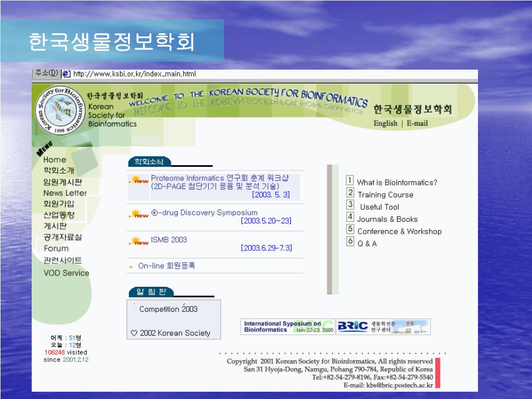The height and width of the screenshot is (399, 532).
Task: Click the 한국생물정보학회 slide title
Action: click(112, 42)
